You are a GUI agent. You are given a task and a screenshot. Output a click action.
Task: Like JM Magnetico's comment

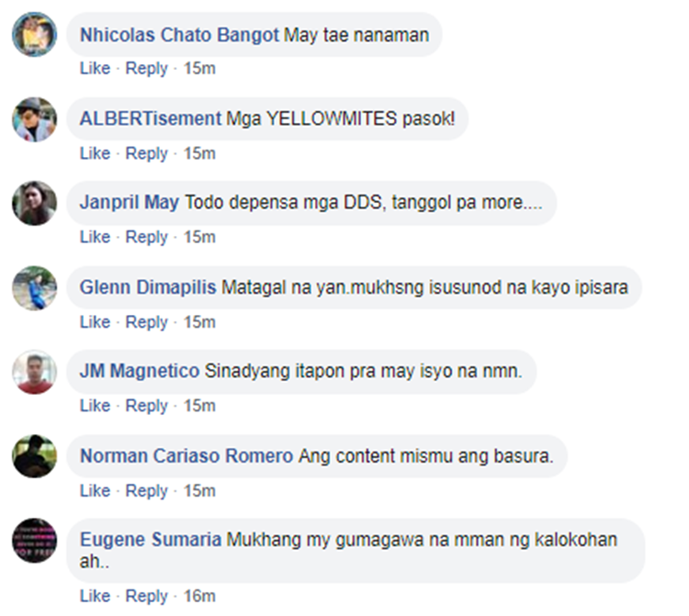pos(95,406)
